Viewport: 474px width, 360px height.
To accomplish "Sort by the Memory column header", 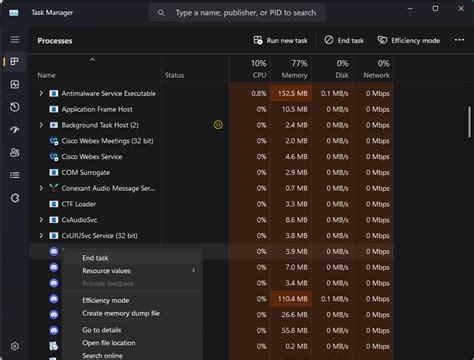I will click(291, 69).
